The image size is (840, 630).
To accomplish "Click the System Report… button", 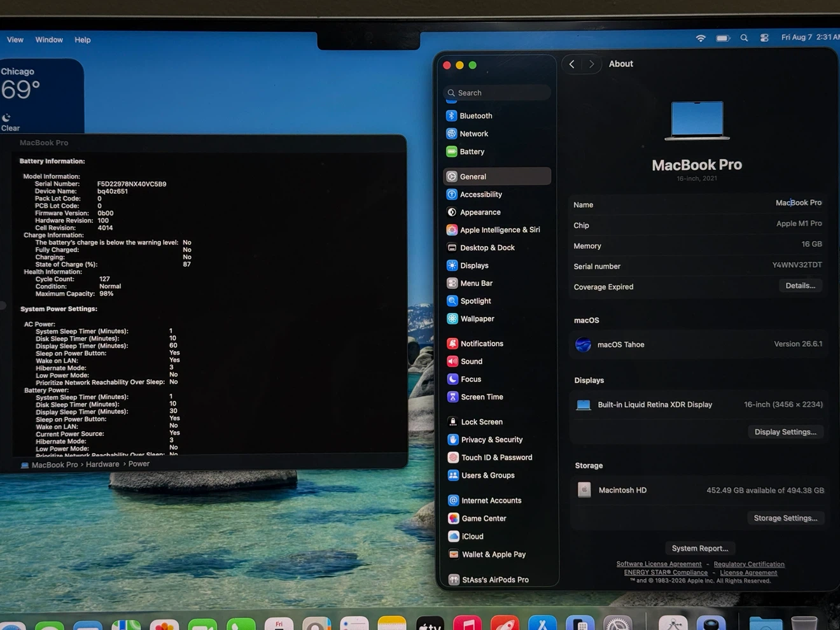I will [700, 549].
